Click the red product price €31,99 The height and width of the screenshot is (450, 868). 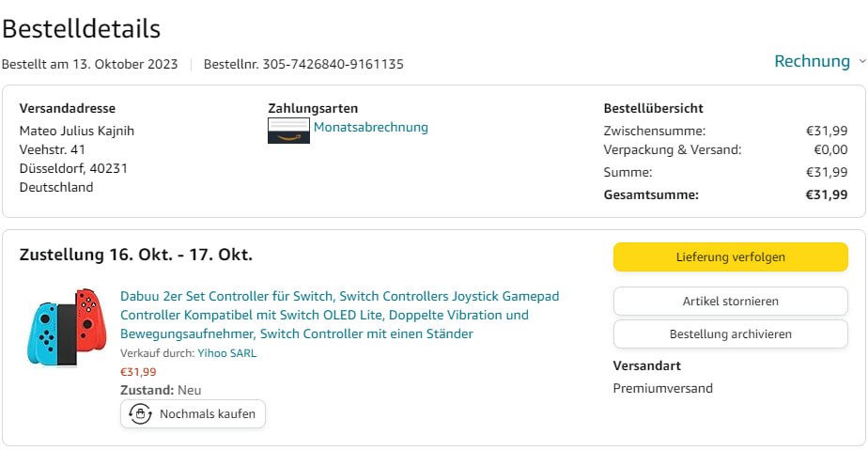coord(139,371)
